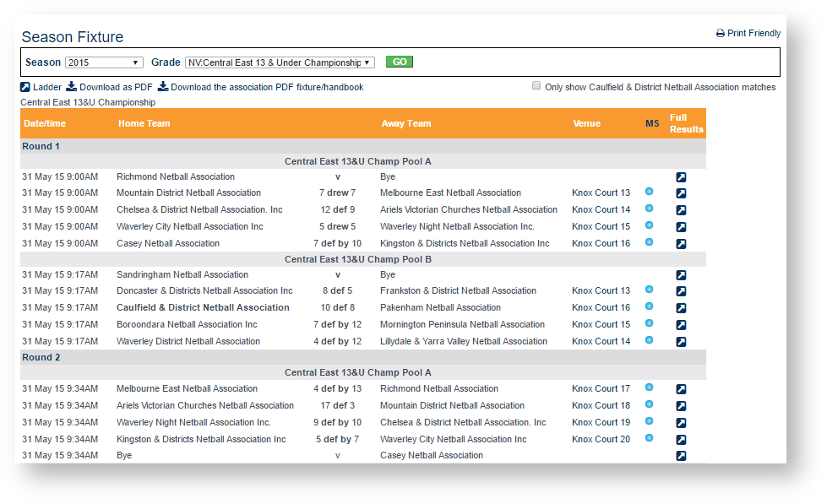Open the Grade selection dropdown
Image resolution: width=827 pixels, height=504 pixels.
[x=280, y=62]
